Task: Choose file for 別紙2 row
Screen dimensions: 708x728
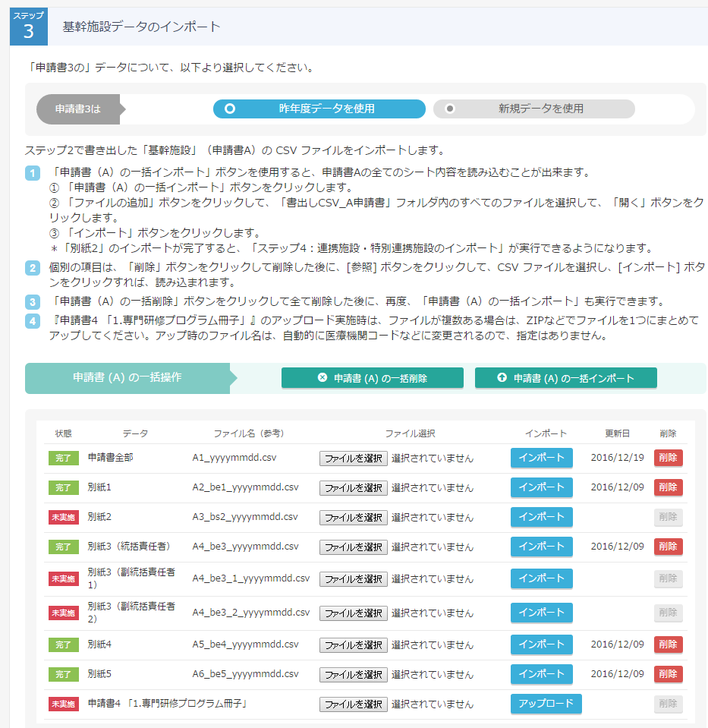Action: [x=353, y=518]
